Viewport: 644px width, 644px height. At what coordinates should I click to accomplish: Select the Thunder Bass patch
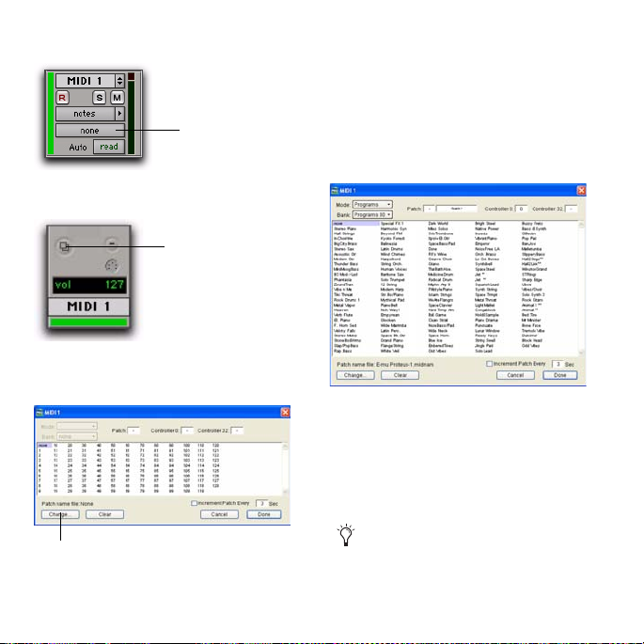346,264
